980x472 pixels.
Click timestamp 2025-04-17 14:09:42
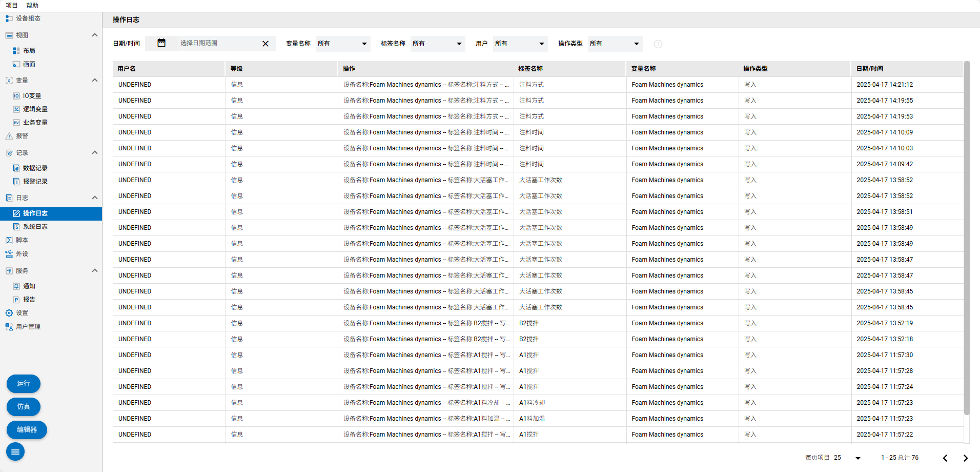point(885,164)
